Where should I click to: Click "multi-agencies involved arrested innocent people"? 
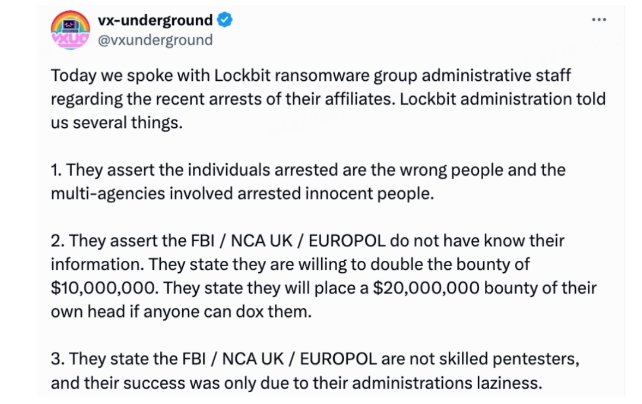[242, 194]
